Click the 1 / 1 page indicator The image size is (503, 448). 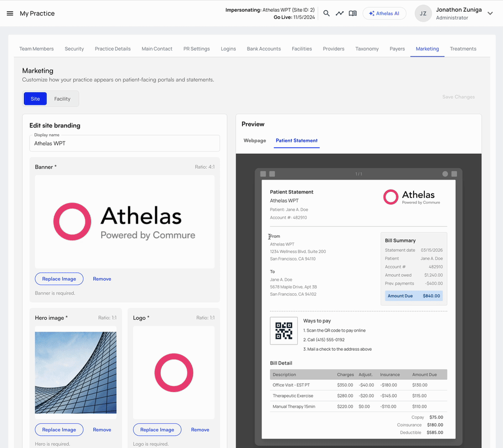359,174
